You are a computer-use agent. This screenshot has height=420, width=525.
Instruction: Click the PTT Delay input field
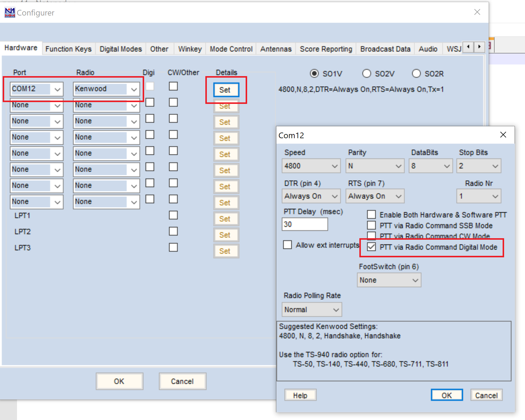(305, 224)
